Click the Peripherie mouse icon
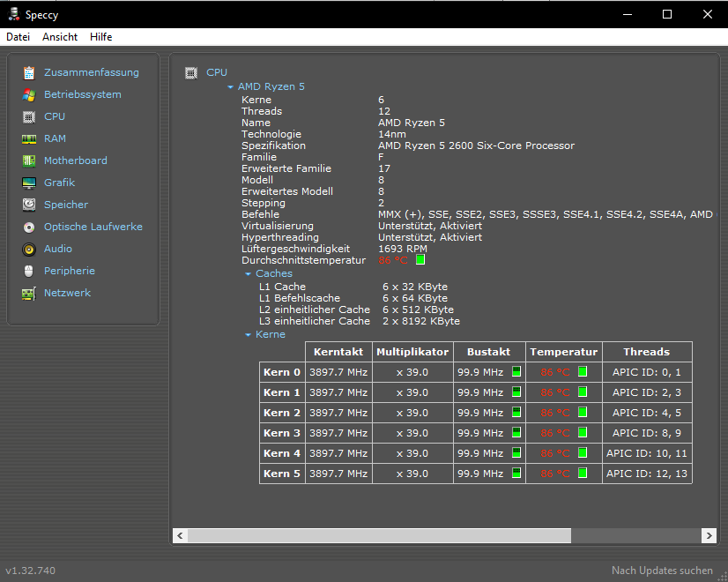Screen dimensions: 728x582 tap(29, 271)
